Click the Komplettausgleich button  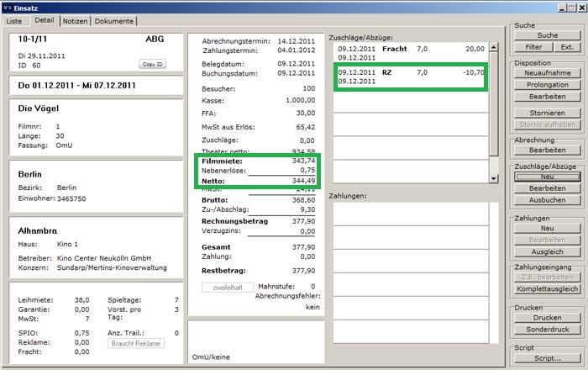coord(547,289)
